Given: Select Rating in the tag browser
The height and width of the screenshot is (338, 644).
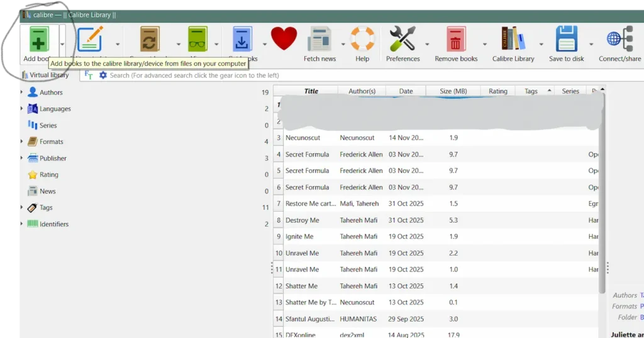Looking at the screenshot, I should click(49, 174).
